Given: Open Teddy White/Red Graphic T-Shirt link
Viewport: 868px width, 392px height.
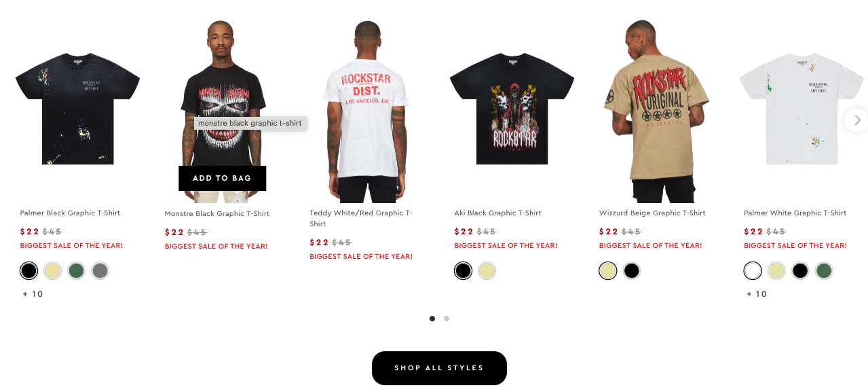Looking at the screenshot, I should click(361, 218).
